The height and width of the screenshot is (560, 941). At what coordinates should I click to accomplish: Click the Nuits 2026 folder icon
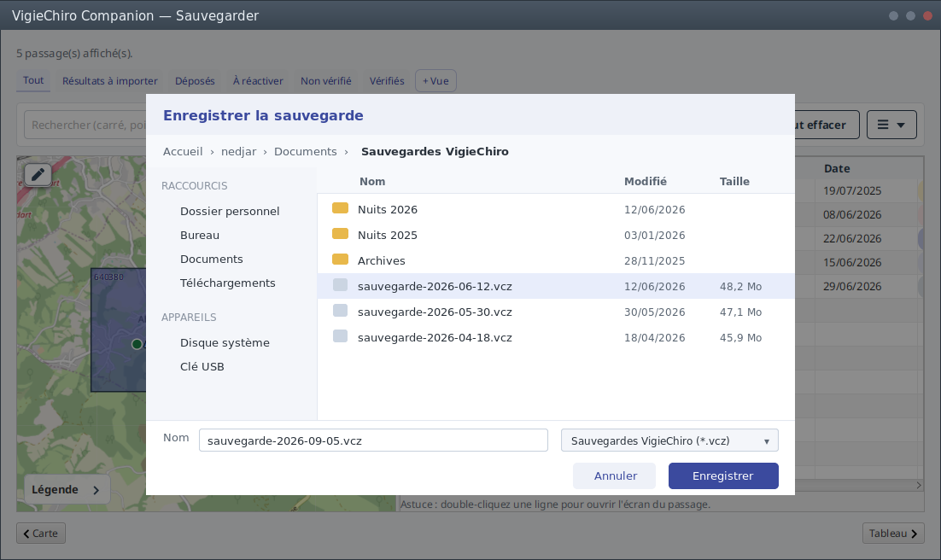tap(340, 208)
